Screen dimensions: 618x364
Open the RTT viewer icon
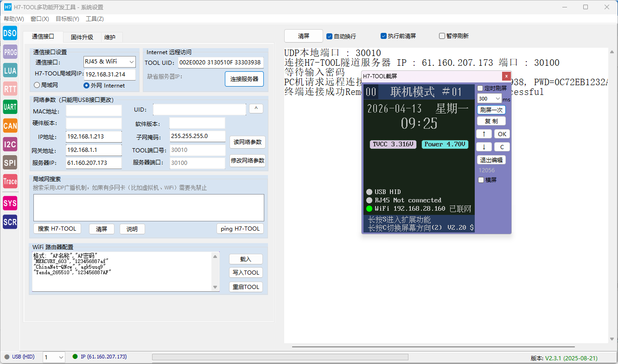[10, 88]
